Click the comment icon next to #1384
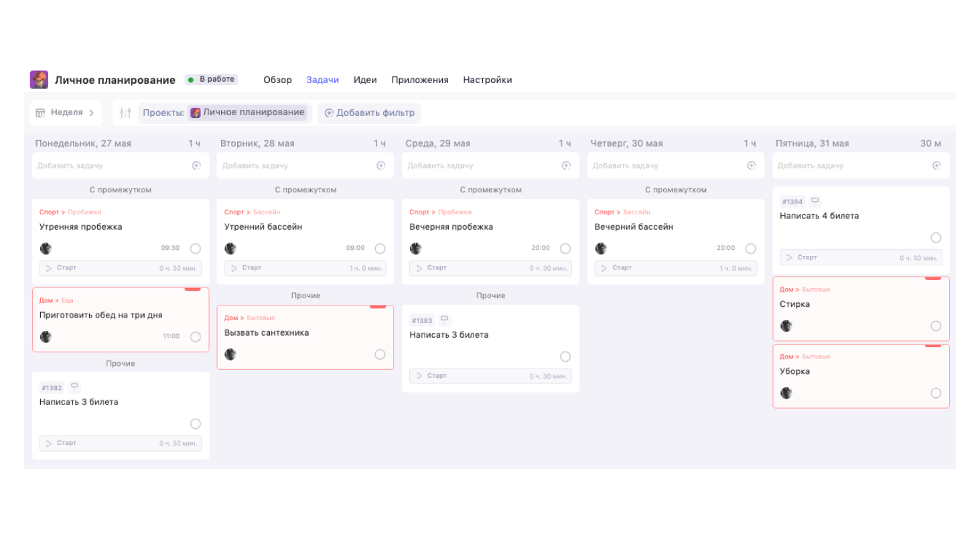 coord(815,200)
